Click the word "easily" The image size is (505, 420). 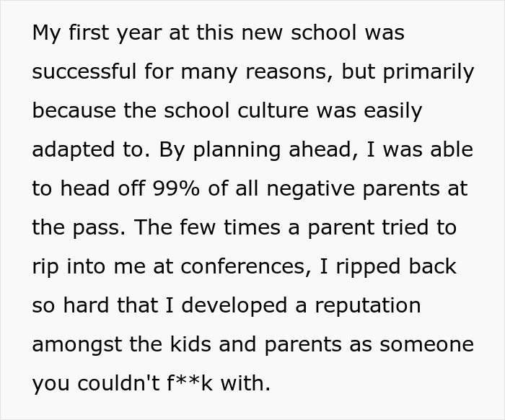pyautogui.click(x=393, y=111)
